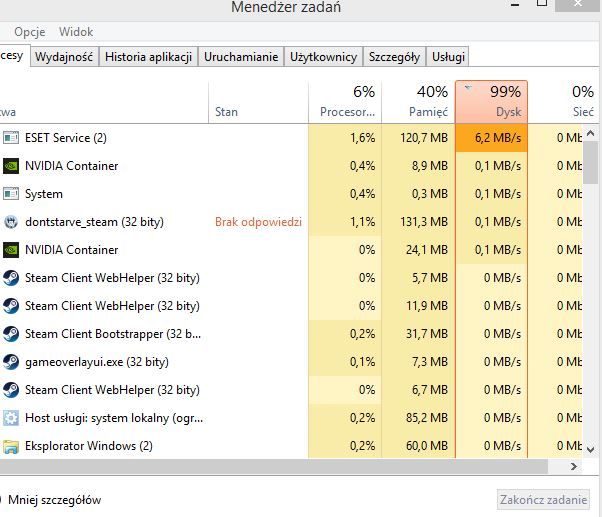
Task: Select Steam Client Bootstrapper process name
Action: [x=113, y=334]
